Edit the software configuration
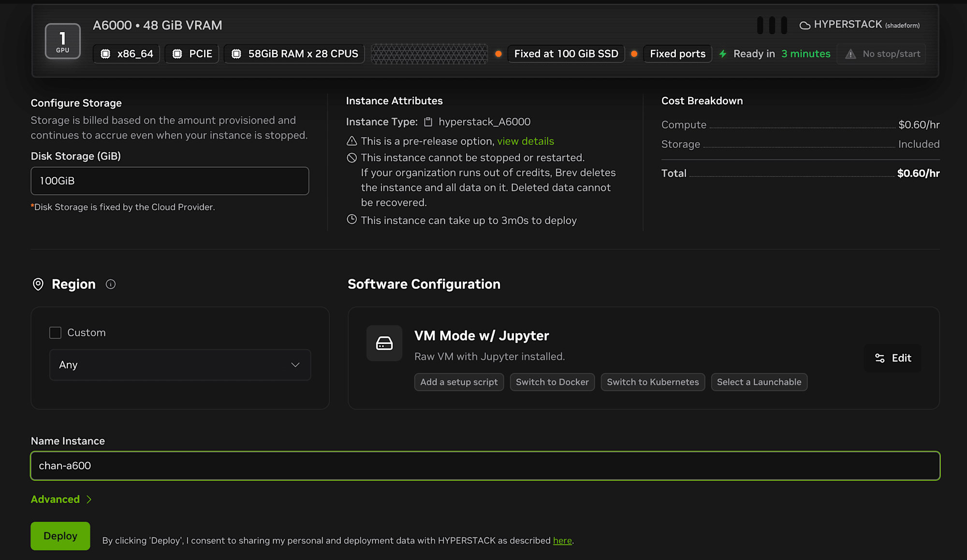The height and width of the screenshot is (560, 967). tap(893, 358)
